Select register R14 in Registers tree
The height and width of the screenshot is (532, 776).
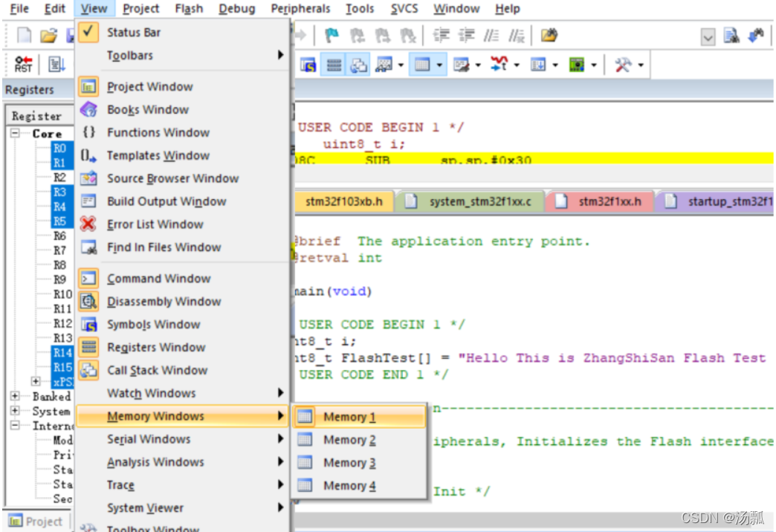(62, 352)
